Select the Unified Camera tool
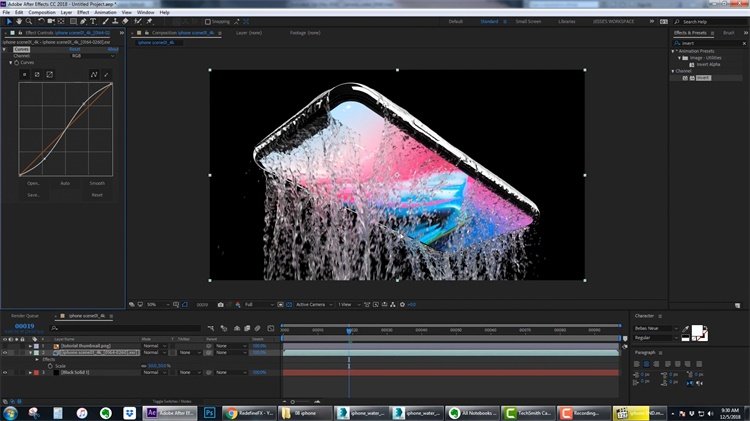The image size is (750, 421). pyautogui.click(x=51, y=22)
